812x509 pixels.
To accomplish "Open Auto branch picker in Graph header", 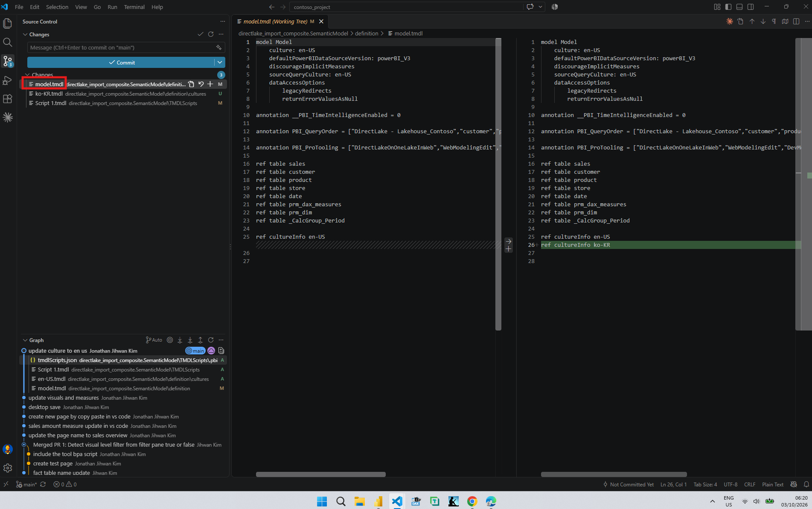I will (154, 340).
